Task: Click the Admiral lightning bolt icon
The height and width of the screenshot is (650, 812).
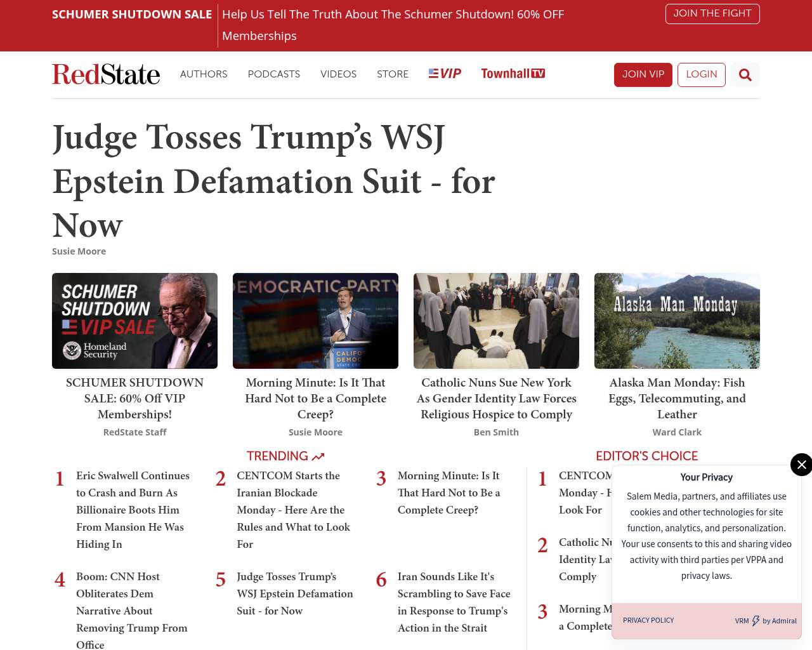Action: (x=756, y=621)
